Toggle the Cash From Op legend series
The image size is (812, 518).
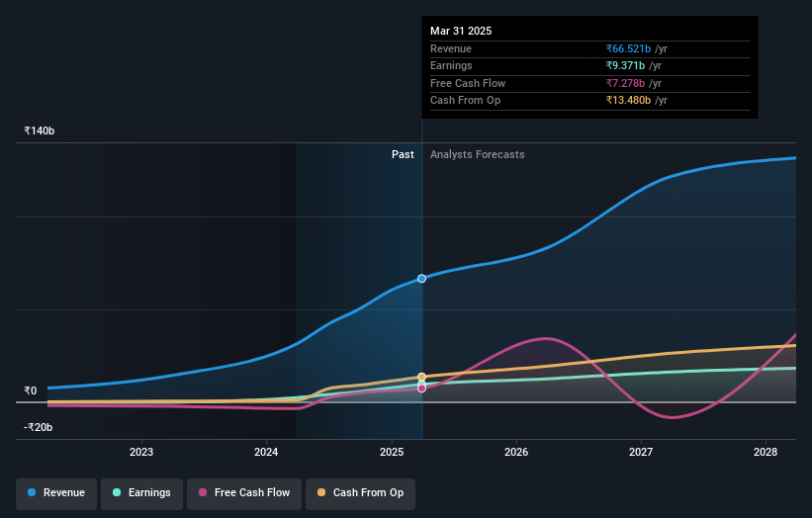360,493
